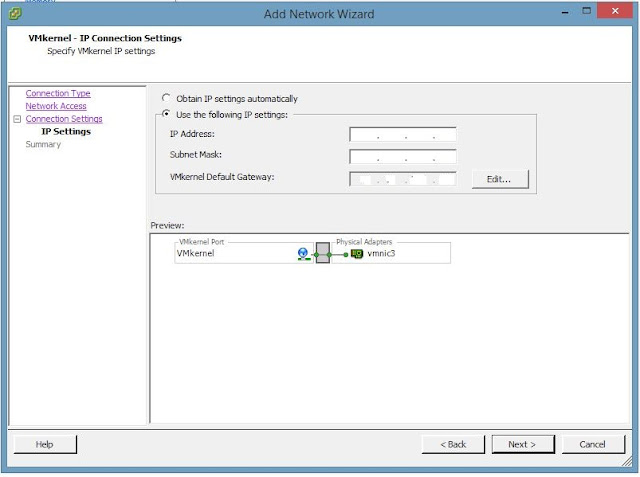The height and width of the screenshot is (477, 640).
Task: Collapse the Connection Settings tree node
Action: pos(17,119)
